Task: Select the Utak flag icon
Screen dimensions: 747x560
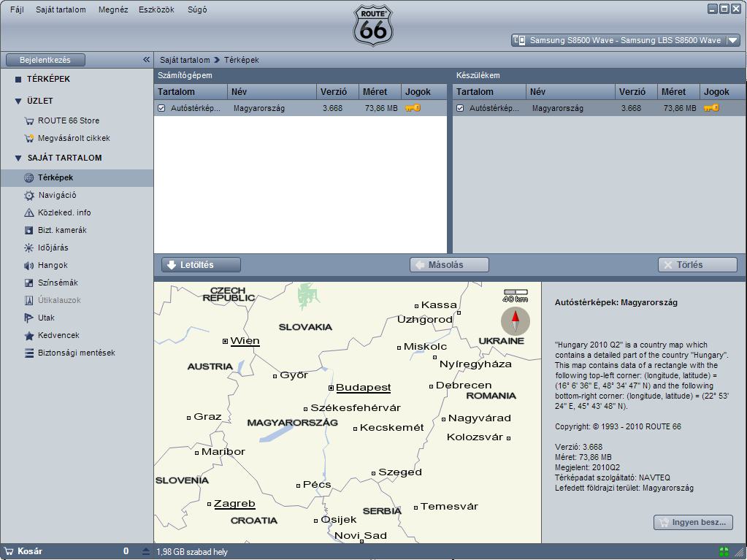Action: pos(29,318)
